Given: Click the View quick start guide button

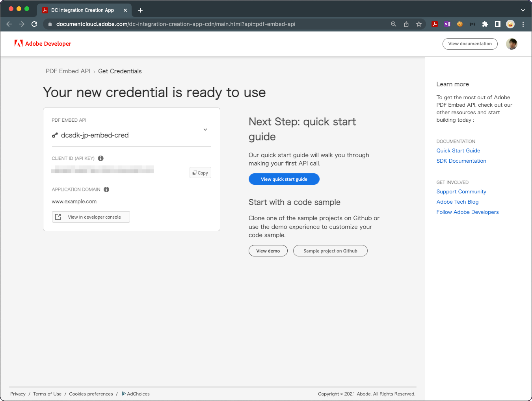Looking at the screenshot, I should coord(284,179).
